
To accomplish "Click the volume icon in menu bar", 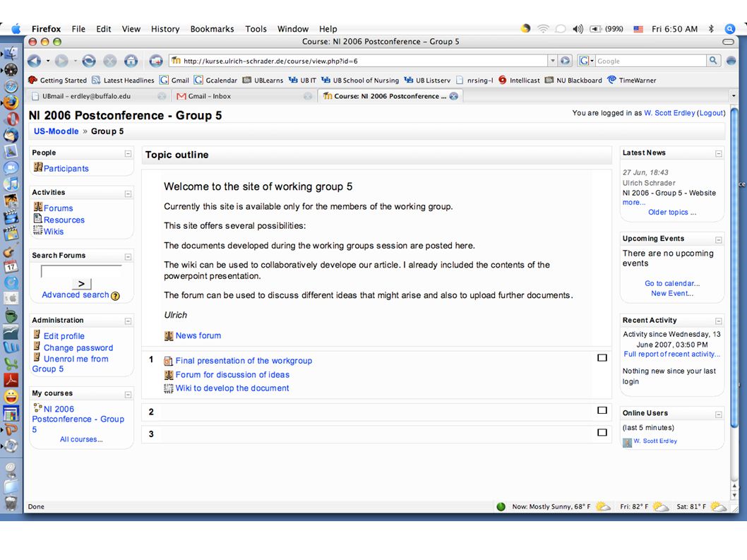I will (578, 28).
